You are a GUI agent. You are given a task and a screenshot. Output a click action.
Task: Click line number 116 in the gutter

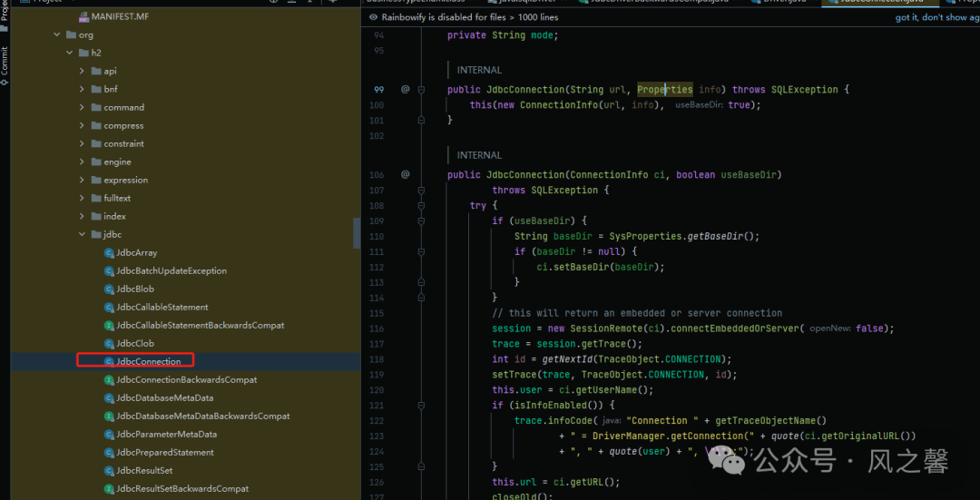pos(377,328)
